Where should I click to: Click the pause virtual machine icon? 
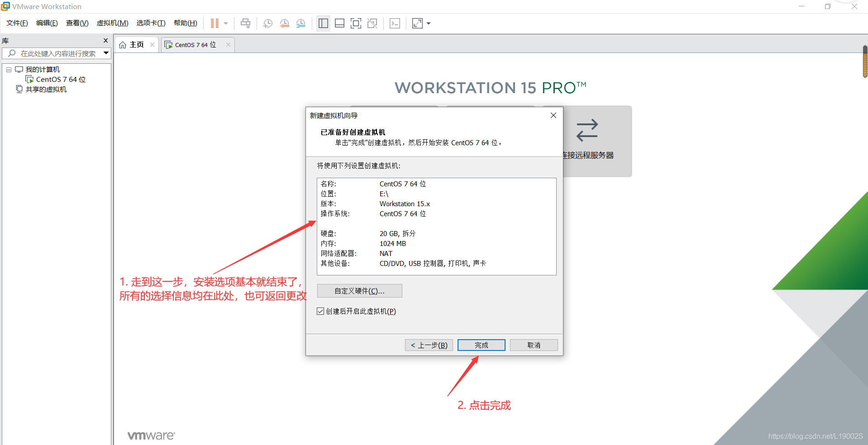[215, 23]
